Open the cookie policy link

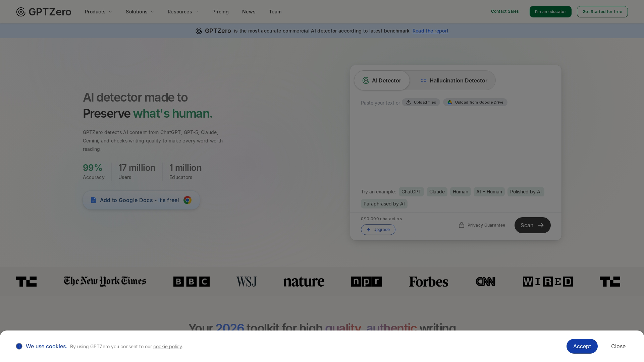[x=168, y=347]
